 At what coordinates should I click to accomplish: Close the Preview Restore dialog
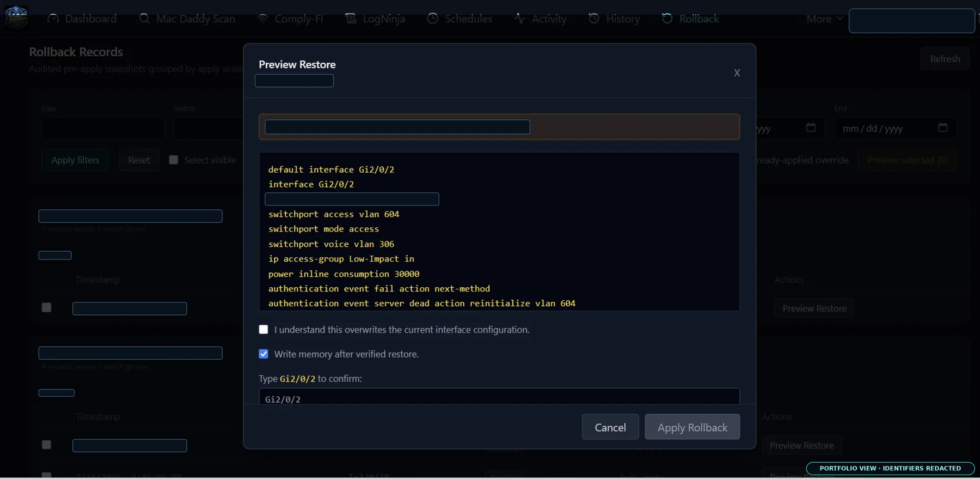(737, 73)
